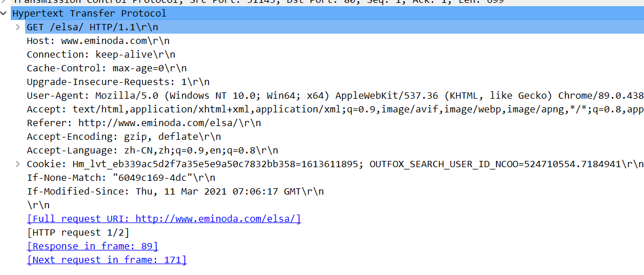Select the [HTTP request 1/2] line
Screen dimensions: 644x275
(78, 233)
